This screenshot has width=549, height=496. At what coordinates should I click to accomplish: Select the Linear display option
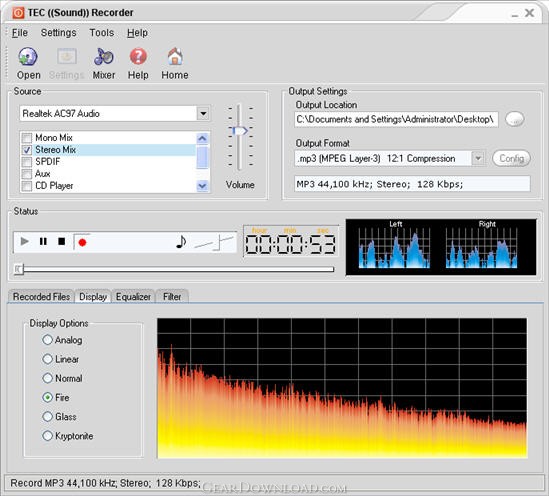[47, 359]
